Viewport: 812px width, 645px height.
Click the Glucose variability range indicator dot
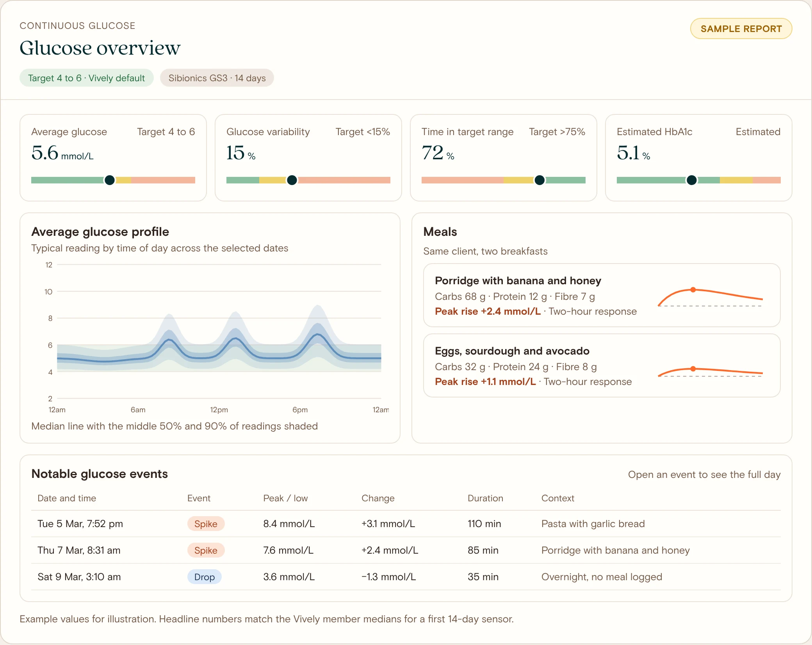[292, 180]
